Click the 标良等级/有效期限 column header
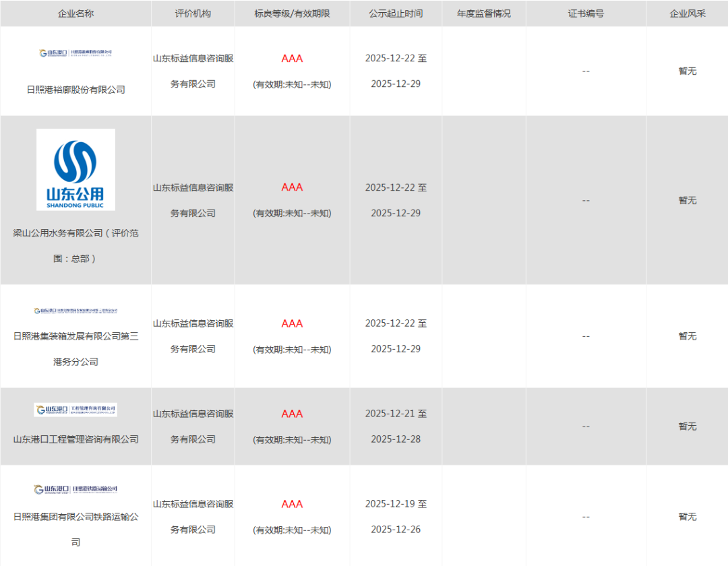The image size is (728, 566). tap(292, 13)
